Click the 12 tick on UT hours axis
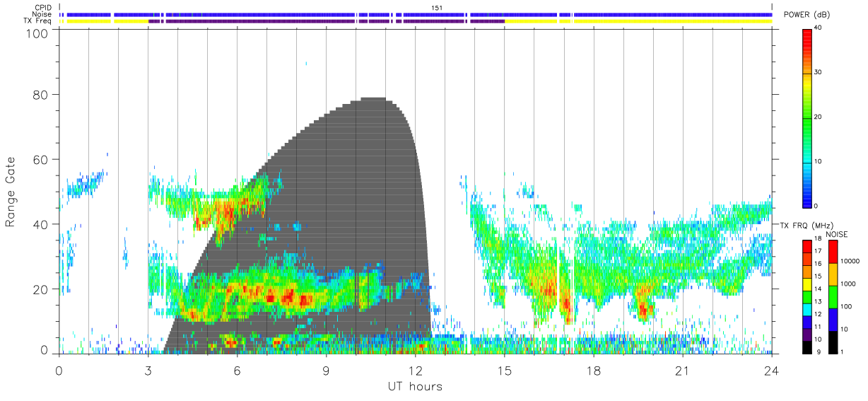The image size is (868, 401). (x=415, y=369)
